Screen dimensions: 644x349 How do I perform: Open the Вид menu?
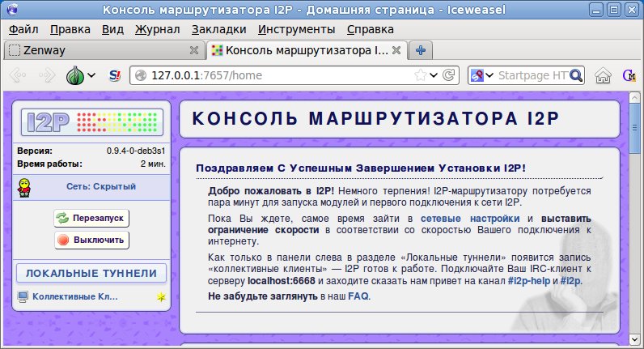112,29
